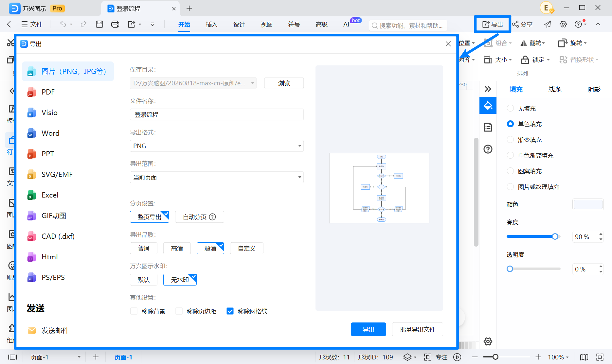
Task: Select the 图案填充 radio option
Action: click(x=510, y=171)
